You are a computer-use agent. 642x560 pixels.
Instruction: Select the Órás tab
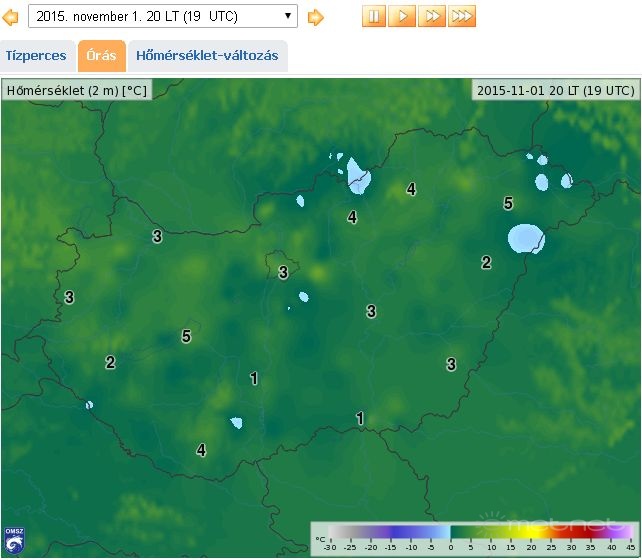(x=101, y=56)
